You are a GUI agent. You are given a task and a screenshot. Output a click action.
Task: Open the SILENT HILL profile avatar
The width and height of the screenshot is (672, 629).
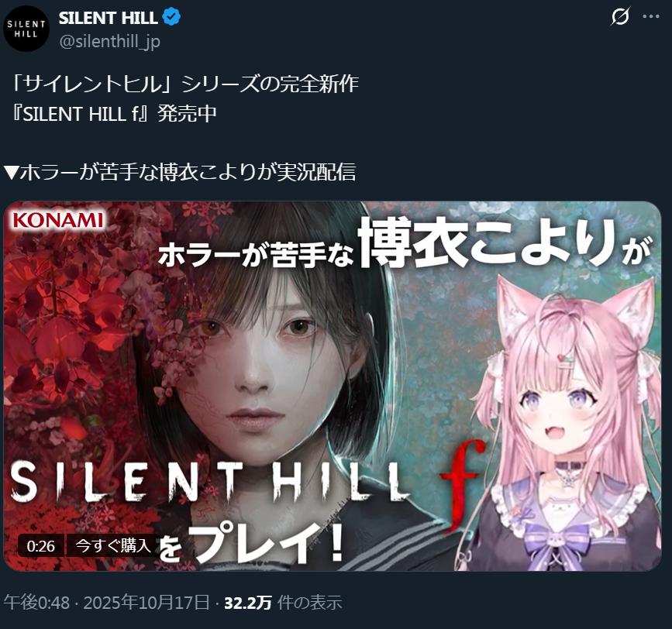(26, 29)
